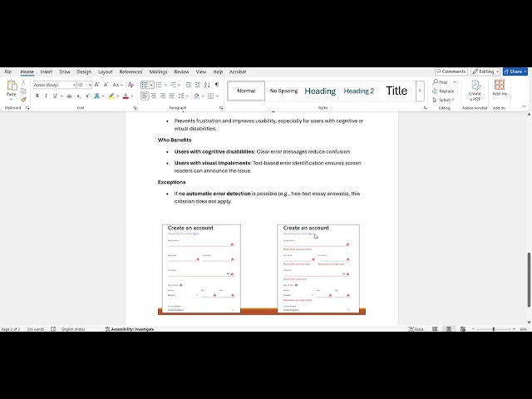The width and height of the screenshot is (532, 399).
Task: Click the Shading paint bucket icon
Action: (197, 96)
